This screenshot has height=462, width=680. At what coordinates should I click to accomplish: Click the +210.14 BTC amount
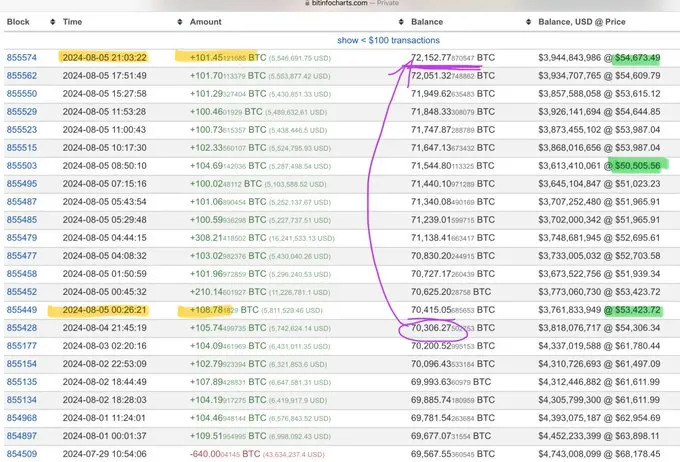coord(228,292)
